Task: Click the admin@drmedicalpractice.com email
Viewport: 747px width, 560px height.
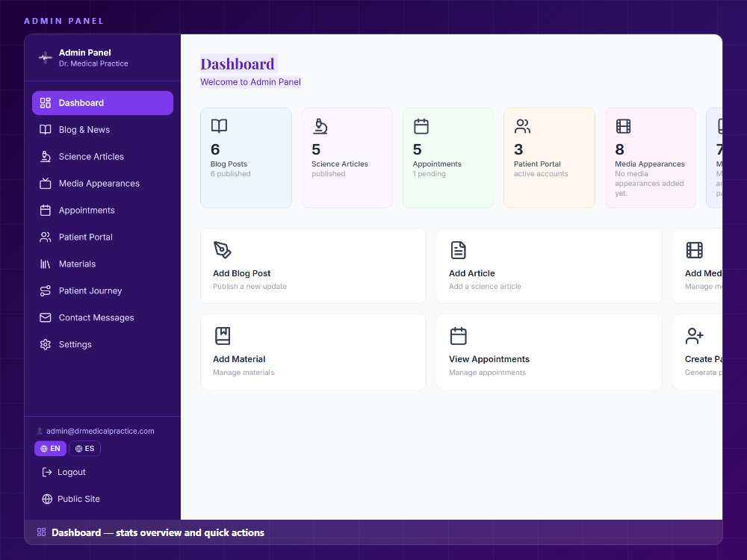Action: [100, 431]
